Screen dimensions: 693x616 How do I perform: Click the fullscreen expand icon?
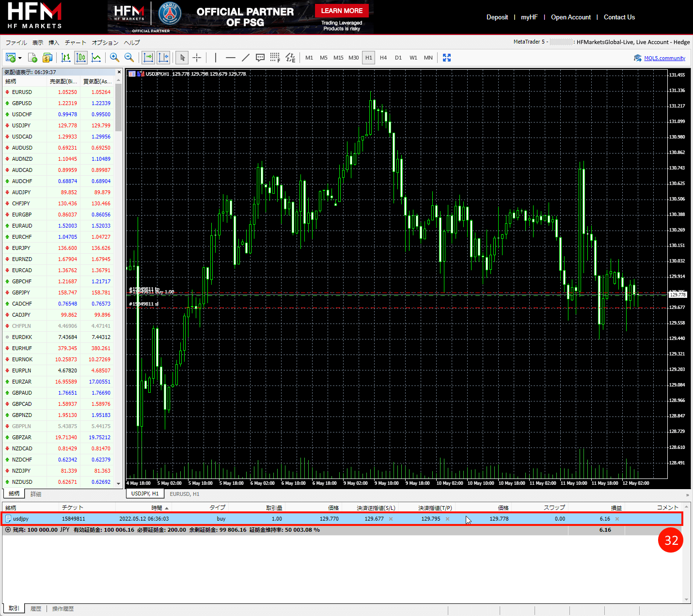(446, 58)
